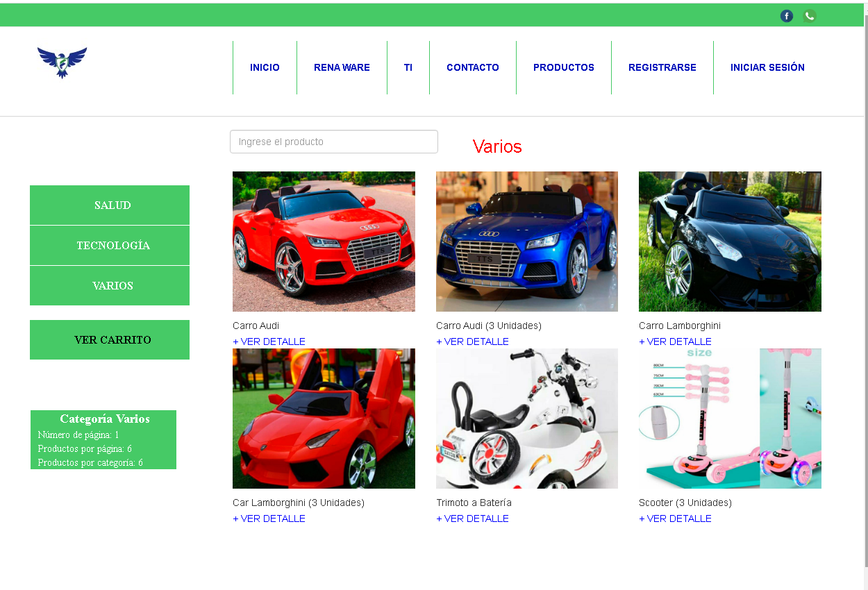Select the Salud category button
This screenshot has width=868, height=590.
click(110, 205)
